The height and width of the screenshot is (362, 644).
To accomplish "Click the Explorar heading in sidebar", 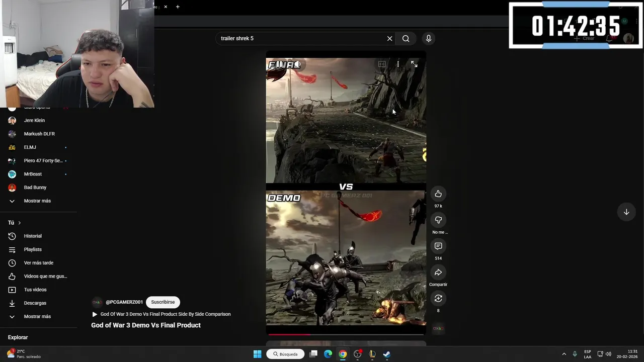I will [x=18, y=338].
